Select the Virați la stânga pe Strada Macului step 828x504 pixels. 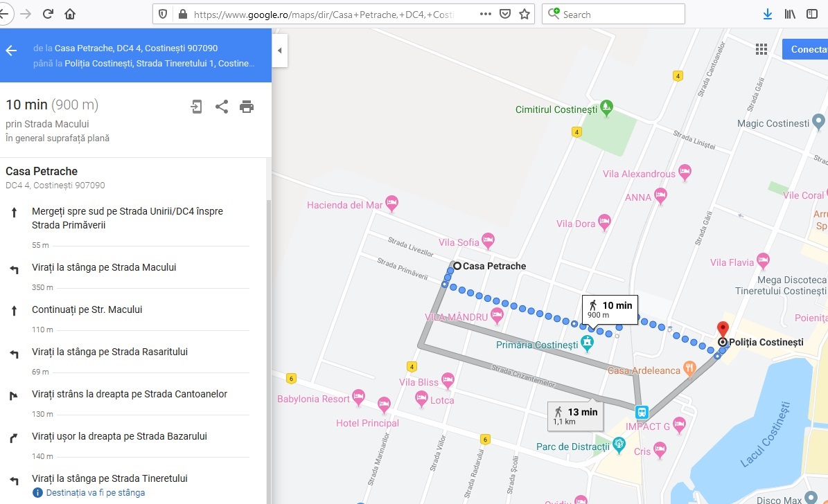pos(104,268)
